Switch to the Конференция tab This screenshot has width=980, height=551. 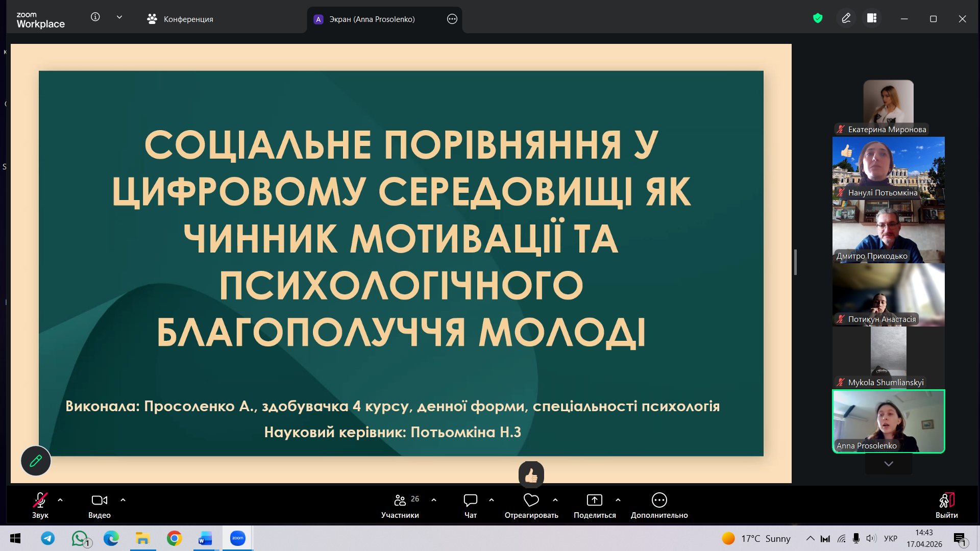tap(180, 19)
